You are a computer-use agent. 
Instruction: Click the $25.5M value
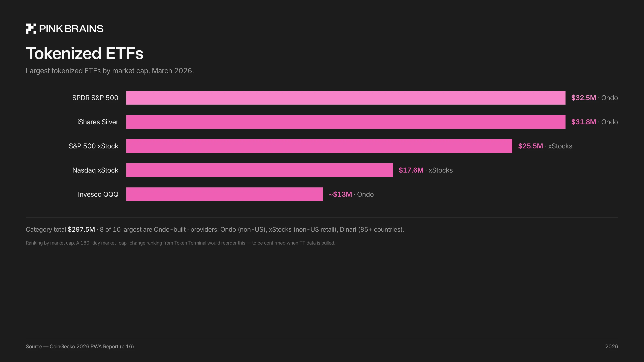click(530, 146)
